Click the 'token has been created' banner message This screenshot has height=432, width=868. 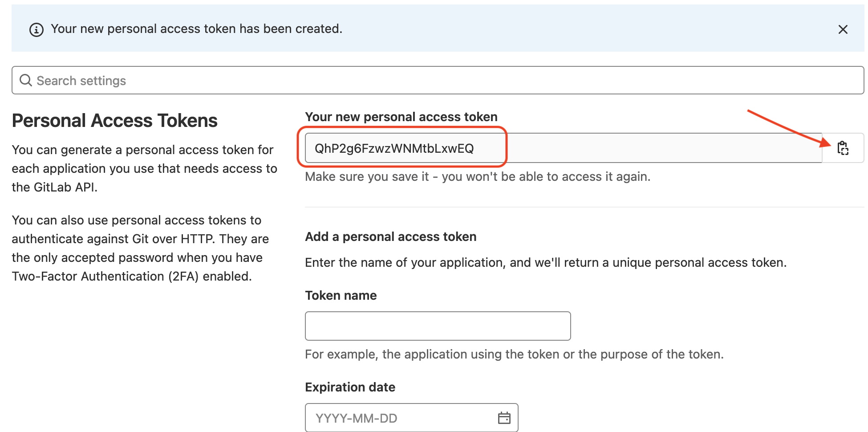pyautogui.click(x=196, y=29)
